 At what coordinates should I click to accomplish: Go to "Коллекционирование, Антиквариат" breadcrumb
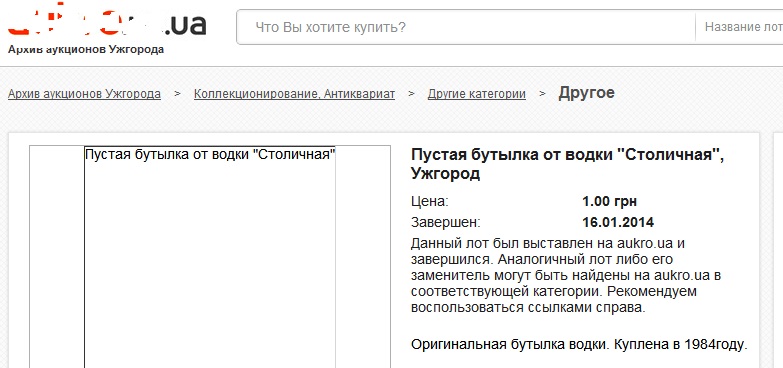click(x=295, y=94)
